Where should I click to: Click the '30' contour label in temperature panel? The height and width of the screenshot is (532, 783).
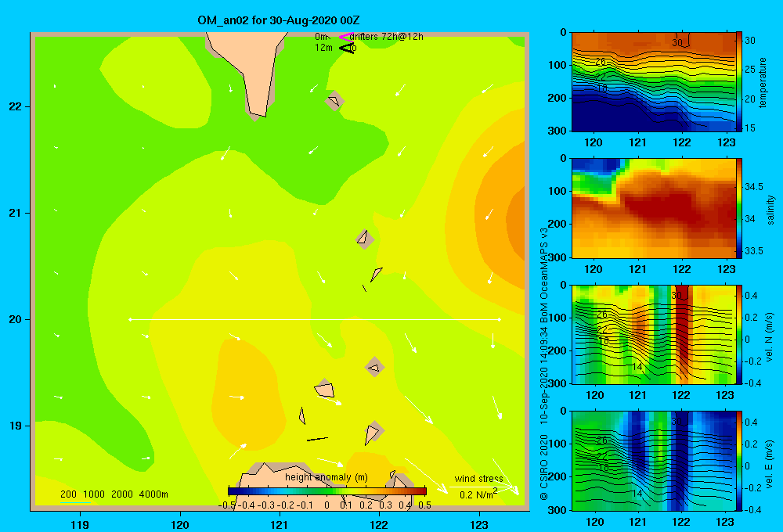pos(677,43)
